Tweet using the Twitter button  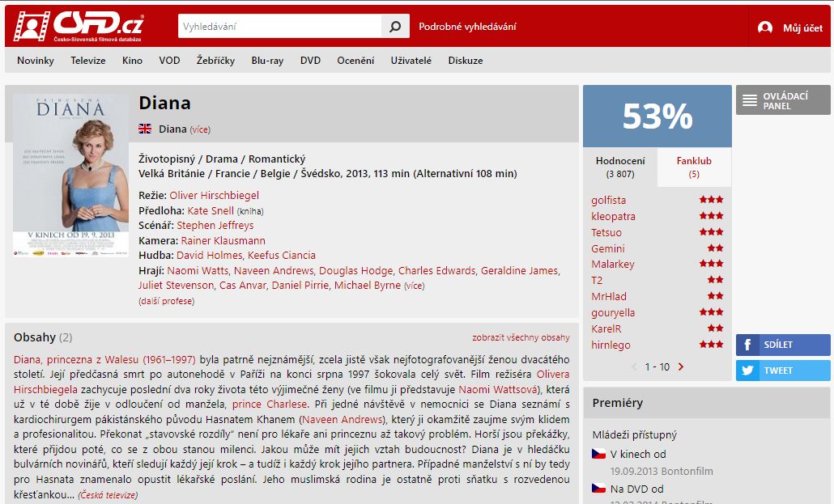[x=783, y=370]
